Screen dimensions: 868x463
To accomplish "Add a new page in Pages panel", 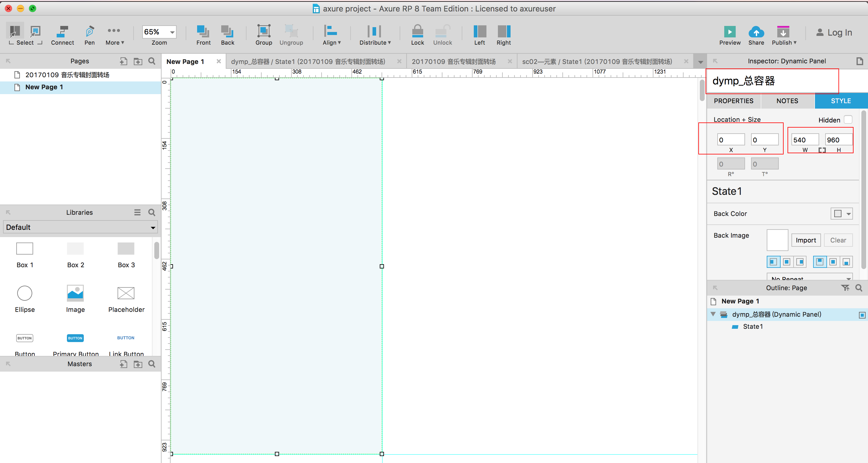I will pyautogui.click(x=123, y=61).
